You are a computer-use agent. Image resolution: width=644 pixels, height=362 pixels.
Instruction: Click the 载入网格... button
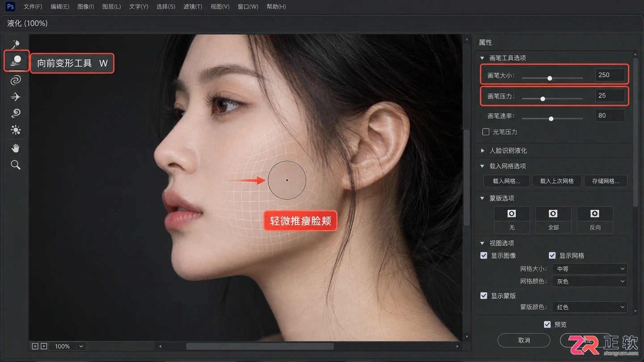[x=507, y=181]
